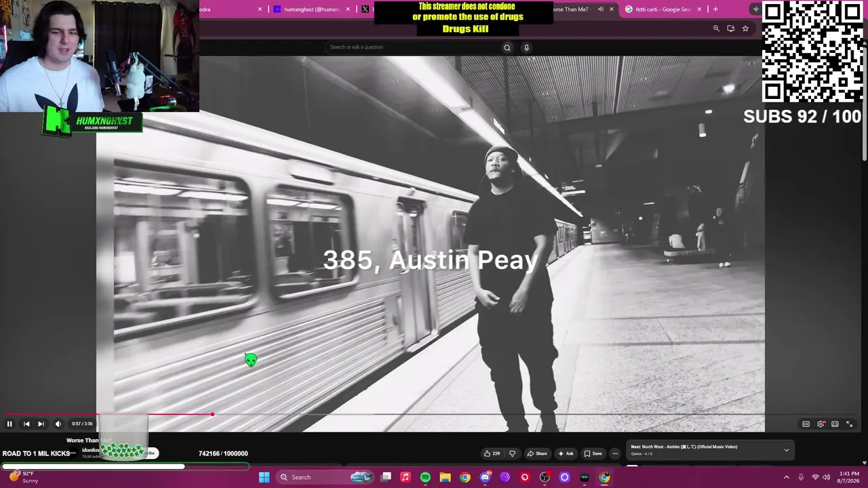Close the humxnghxst tab
The height and width of the screenshot is (488, 868).
click(x=348, y=9)
